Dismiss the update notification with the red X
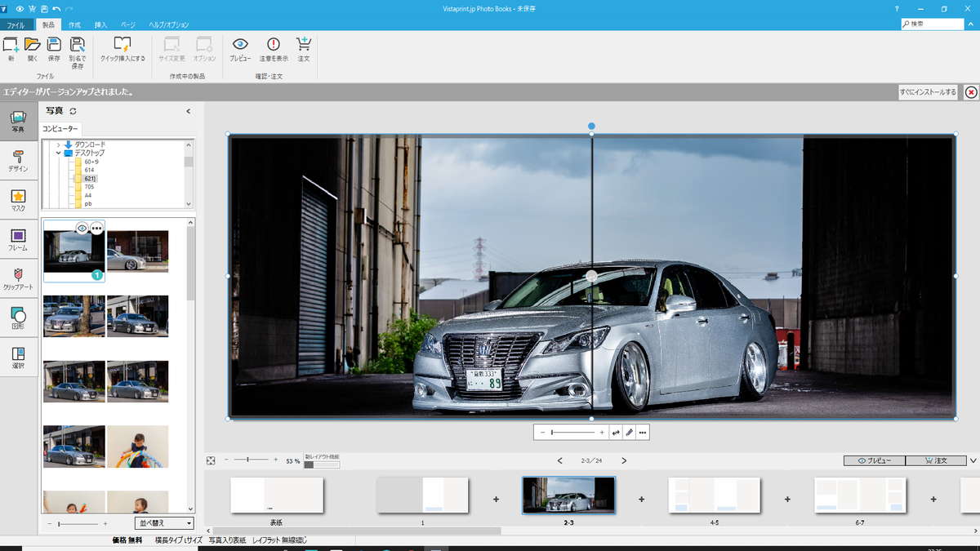980x551 pixels. [x=971, y=92]
